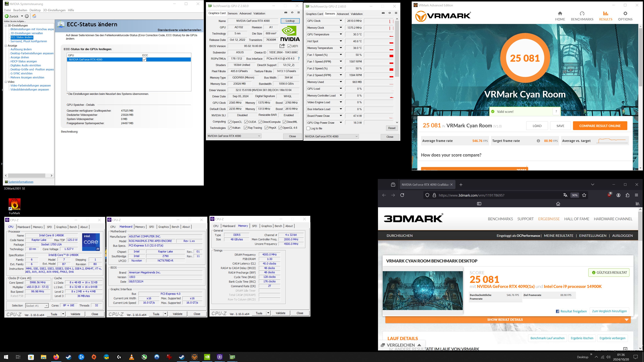644x362 pixels.
Task: Toggle OpenCL checkbox in GPU-Z
Action: coord(230,122)
